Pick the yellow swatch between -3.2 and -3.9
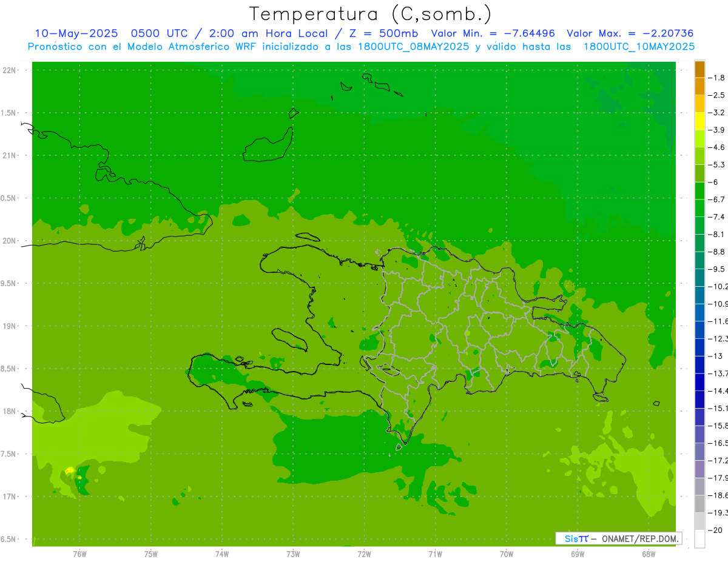The height and width of the screenshot is (562, 728). tap(699, 121)
